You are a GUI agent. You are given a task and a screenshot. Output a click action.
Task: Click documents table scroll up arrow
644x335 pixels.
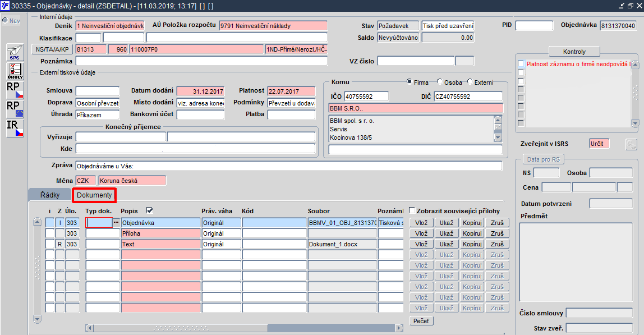click(38, 222)
